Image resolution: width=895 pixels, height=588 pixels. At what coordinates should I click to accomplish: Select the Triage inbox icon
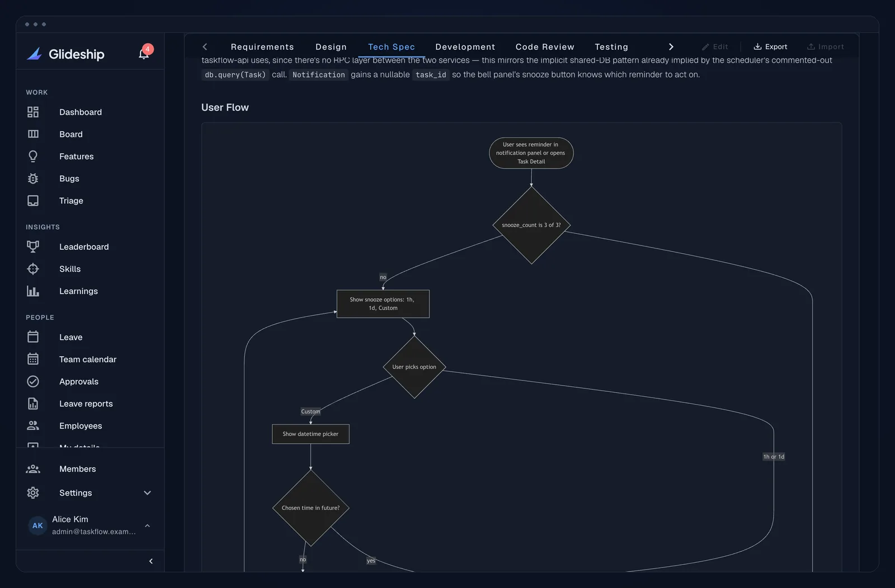coord(33,201)
